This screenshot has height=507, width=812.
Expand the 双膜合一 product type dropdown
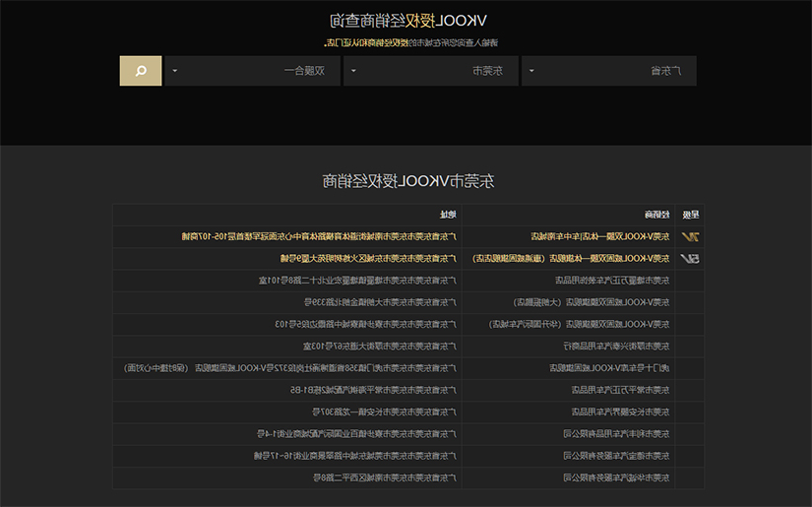(253, 71)
